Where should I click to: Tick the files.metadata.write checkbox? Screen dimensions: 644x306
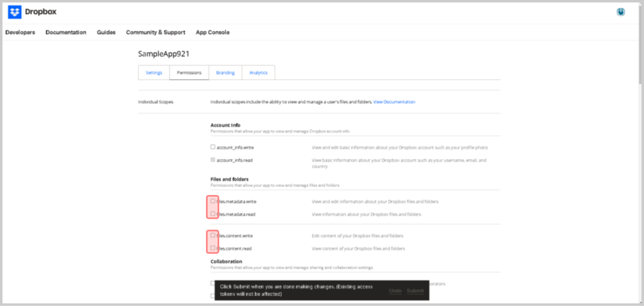[x=213, y=201]
